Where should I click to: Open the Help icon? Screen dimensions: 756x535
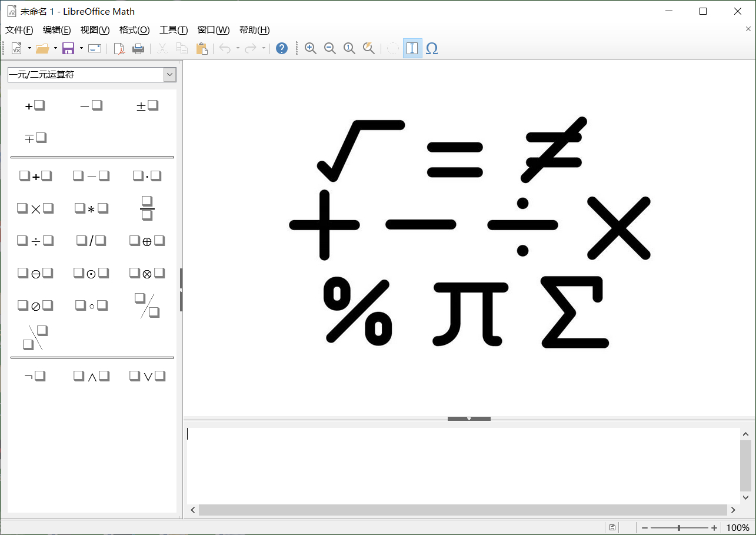click(282, 48)
